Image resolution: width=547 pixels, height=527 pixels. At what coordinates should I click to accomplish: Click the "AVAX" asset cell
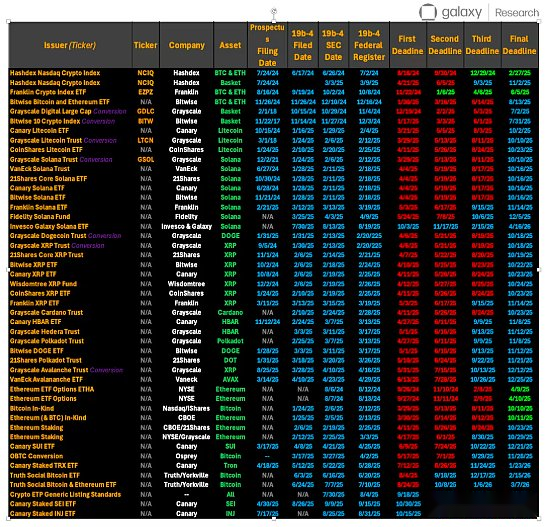coord(230,379)
